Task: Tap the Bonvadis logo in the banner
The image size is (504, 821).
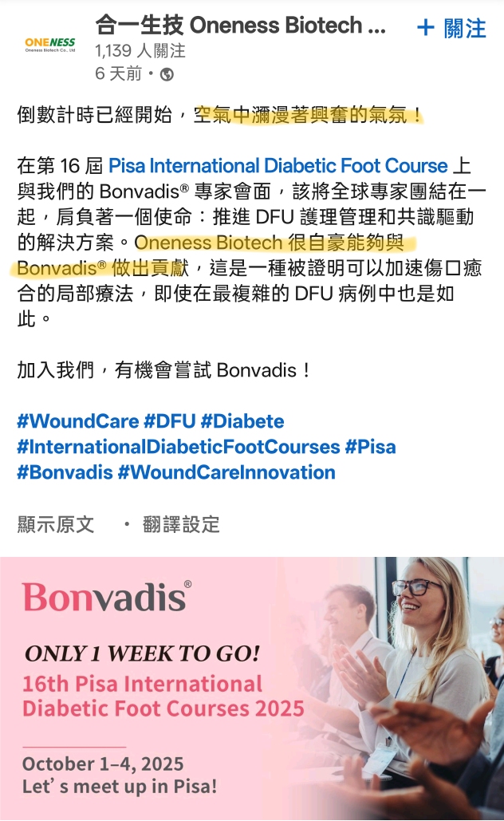Action: click(107, 596)
